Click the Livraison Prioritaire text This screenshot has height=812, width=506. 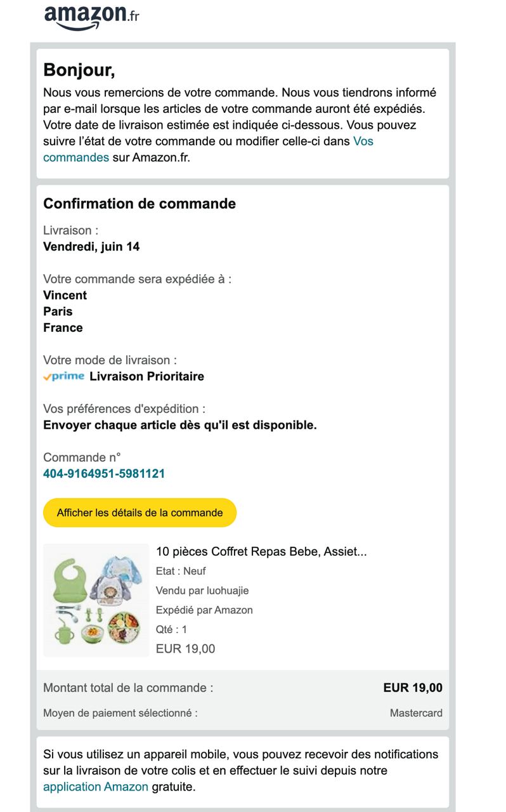(x=147, y=376)
